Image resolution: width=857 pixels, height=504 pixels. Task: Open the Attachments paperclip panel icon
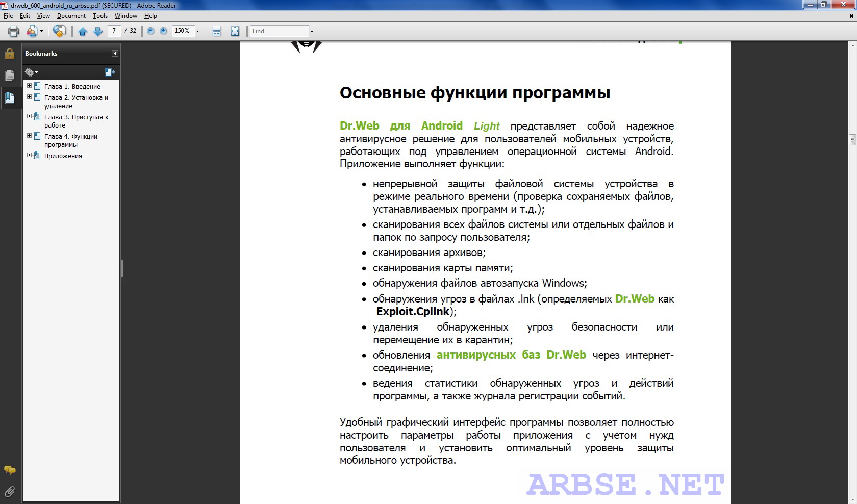coord(10,492)
